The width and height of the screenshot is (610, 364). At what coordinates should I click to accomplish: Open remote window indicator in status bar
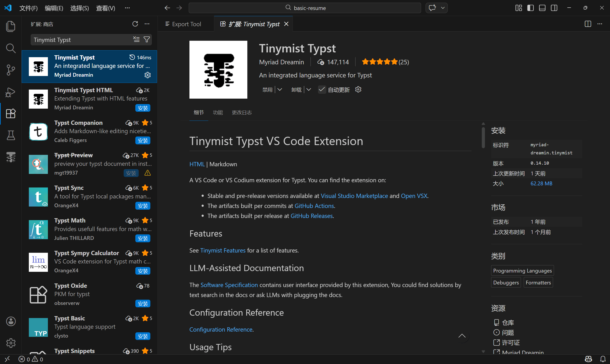click(x=7, y=359)
